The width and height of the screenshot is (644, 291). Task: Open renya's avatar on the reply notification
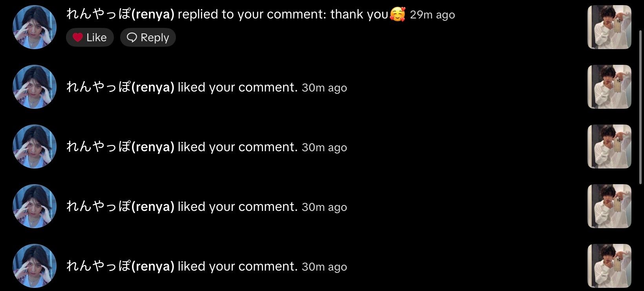pos(35,27)
